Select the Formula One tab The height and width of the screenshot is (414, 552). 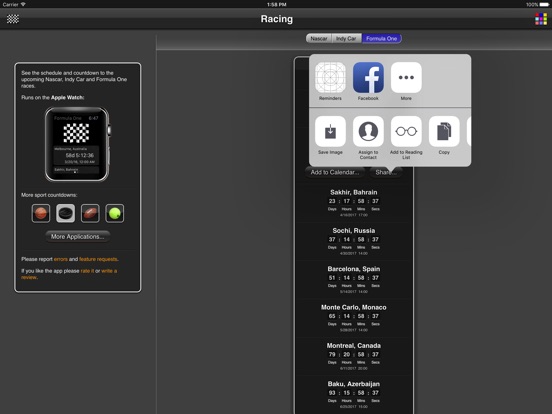pyautogui.click(x=382, y=38)
